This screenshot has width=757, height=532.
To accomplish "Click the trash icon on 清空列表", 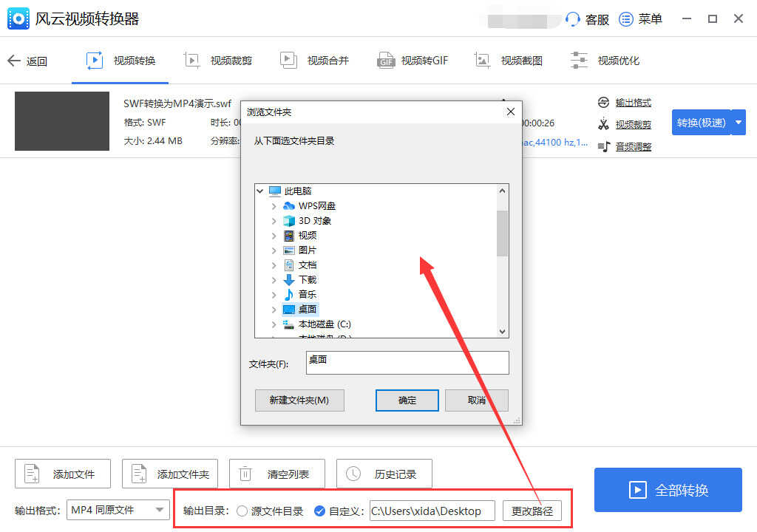I will pos(245,474).
